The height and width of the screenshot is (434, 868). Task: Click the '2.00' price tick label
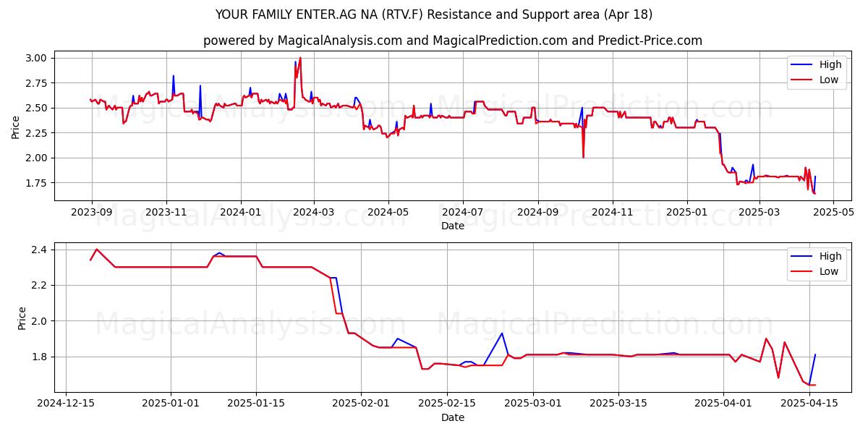click(x=36, y=158)
